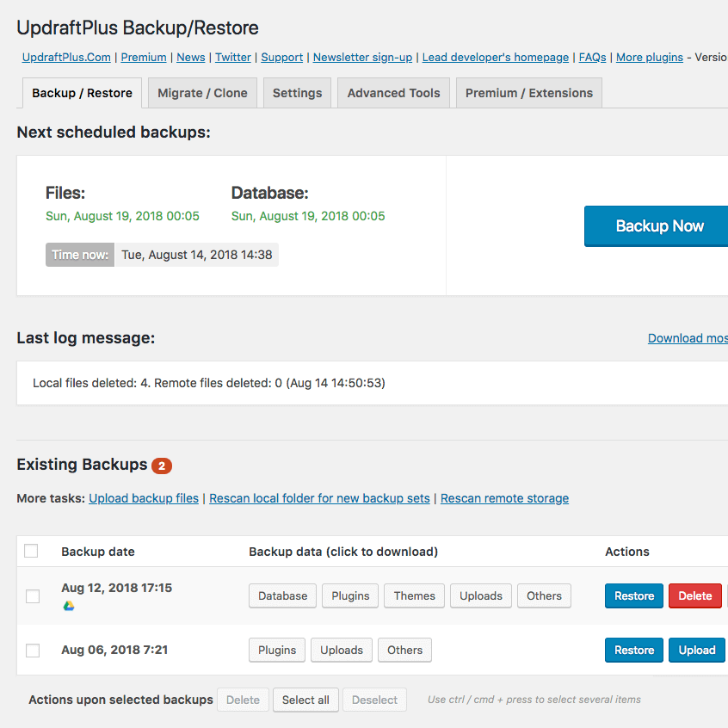The image size is (728, 728).
Task: Click the Select all button
Action: pos(305,700)
